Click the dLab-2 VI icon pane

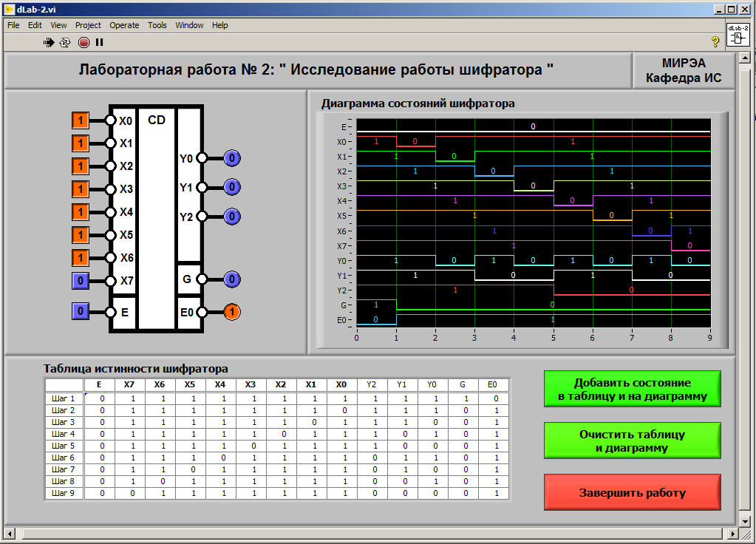point(737,34)
